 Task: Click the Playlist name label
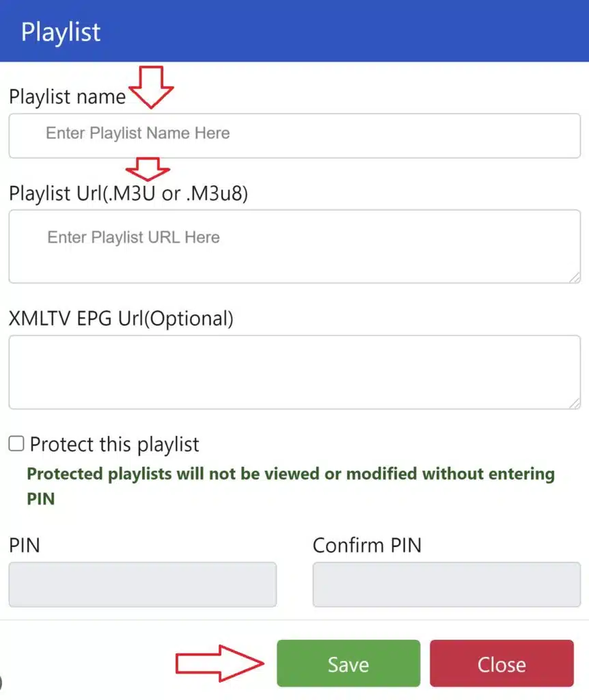pos(68,97)
